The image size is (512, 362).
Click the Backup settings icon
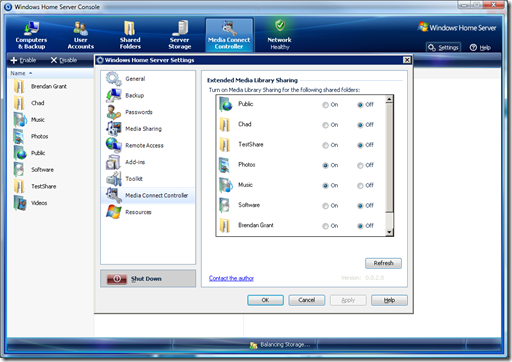tap(114, 96)
